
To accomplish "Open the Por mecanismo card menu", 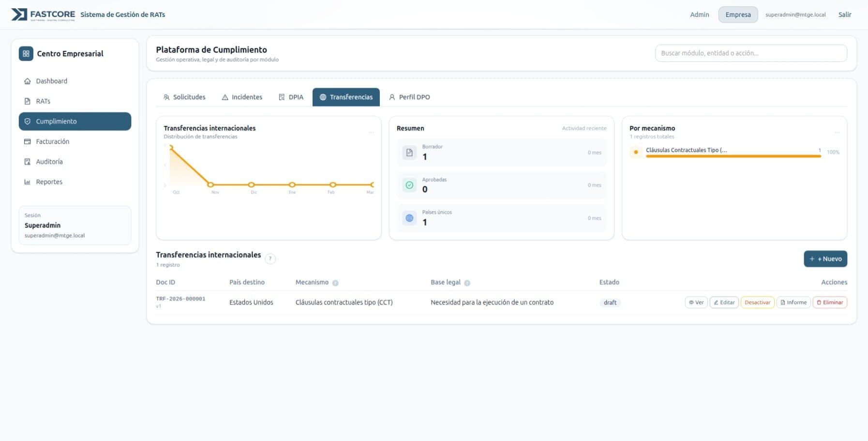I will pos(838,132).
